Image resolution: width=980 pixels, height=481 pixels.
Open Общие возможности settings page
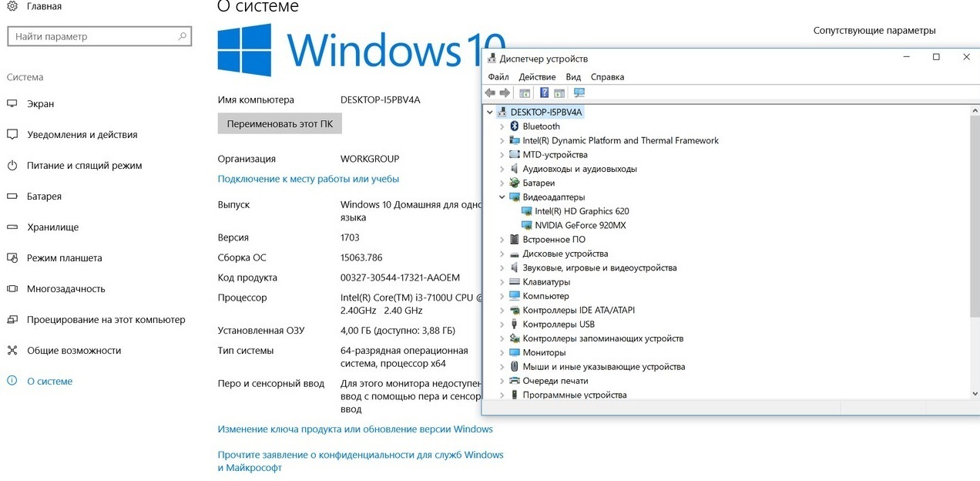74,351
